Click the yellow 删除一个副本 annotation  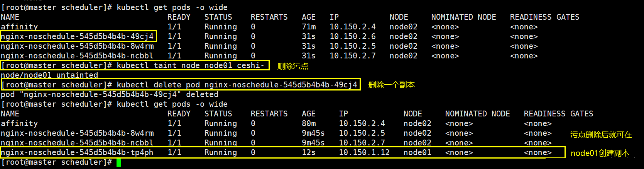[x=391, y=85]
